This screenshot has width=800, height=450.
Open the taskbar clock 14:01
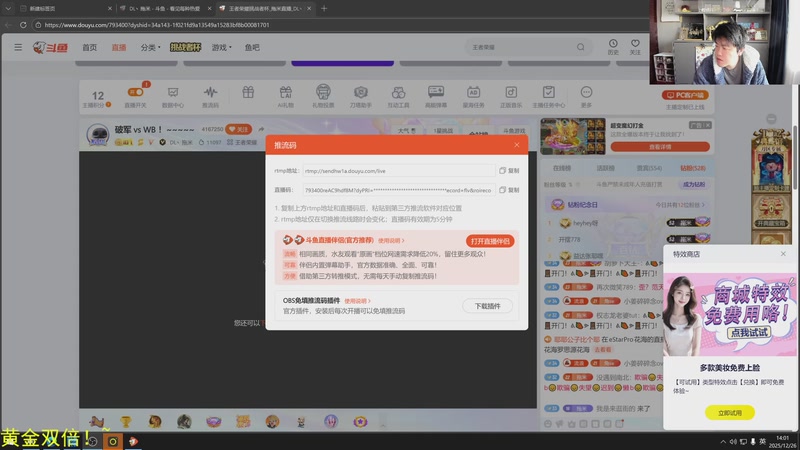[x=782, y=441]
